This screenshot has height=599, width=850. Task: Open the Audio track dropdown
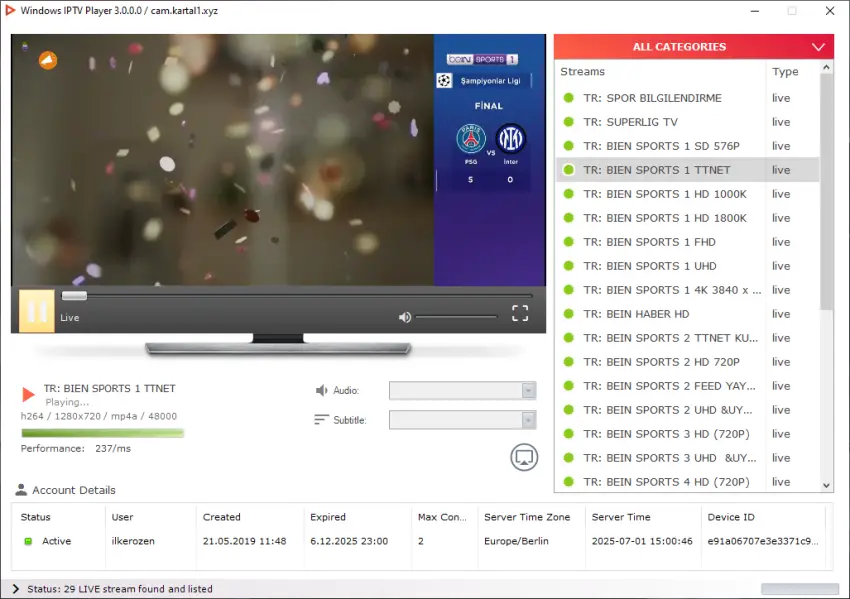(x=462, y=390)
